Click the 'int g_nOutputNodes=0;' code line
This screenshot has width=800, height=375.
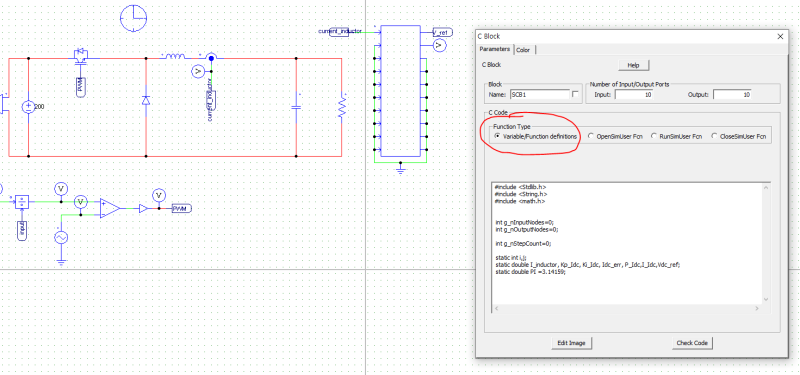tap(527, 229)
